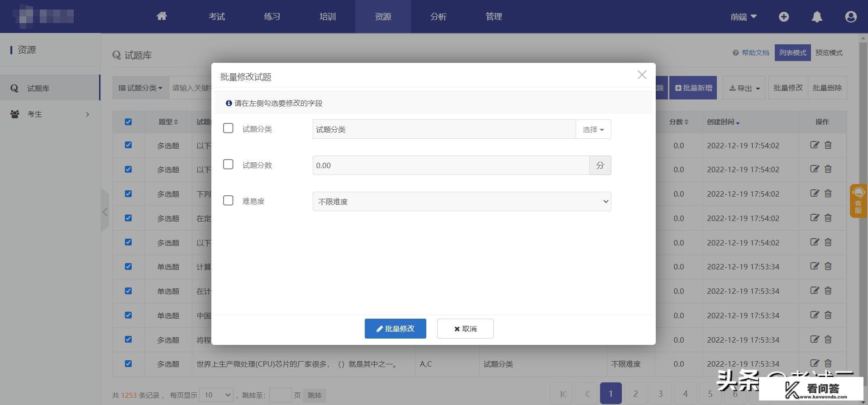Open per-page count dropdown showing 10
Image resolution: width=868 pixels, height=405 pixels.
coord(216,395)
